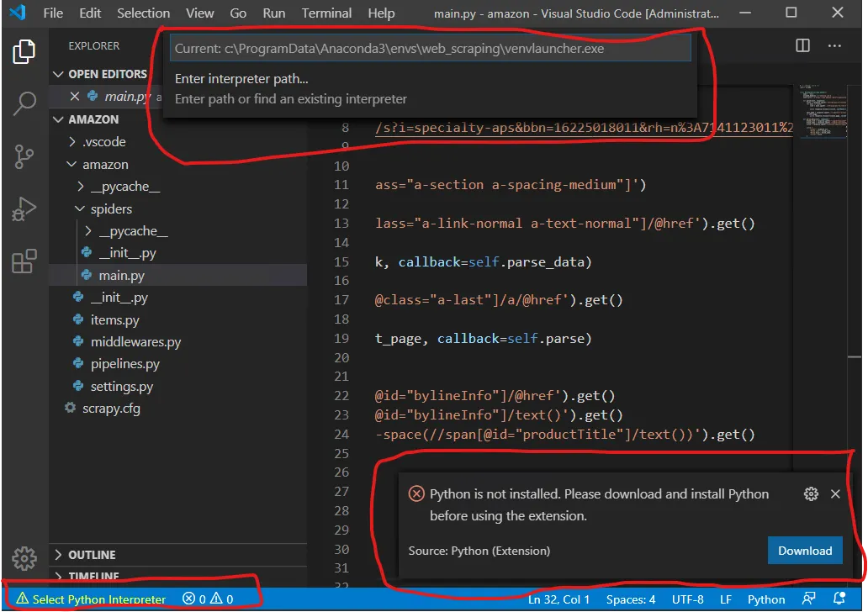Viewport: 868px width, 612px height.
Task: Click the Download button
Action: click(x=805, y=550)
